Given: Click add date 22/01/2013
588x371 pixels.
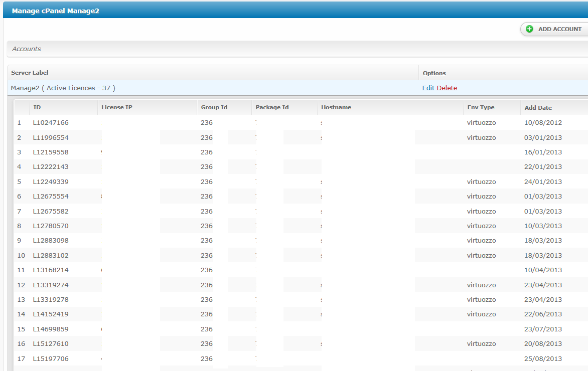Looking at the screenshot, I should [x=543, y=167].
